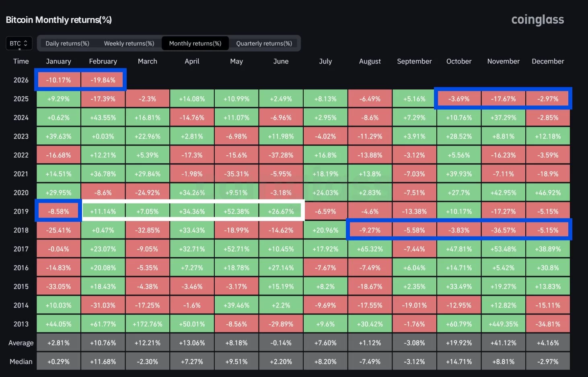Click the coinglass logo
This screenshot has width=588, height=377.
[x=537, y=20]
